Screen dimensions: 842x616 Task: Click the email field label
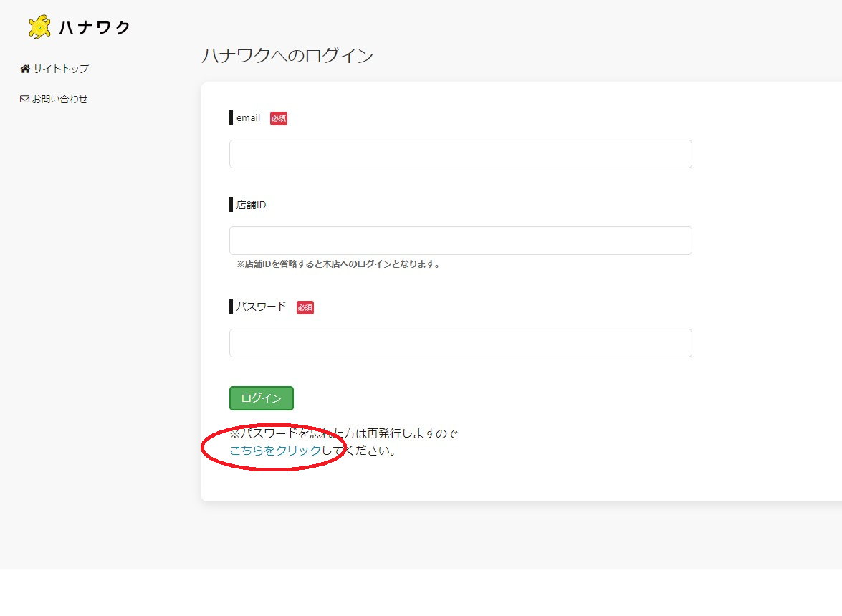pos(248,118)
